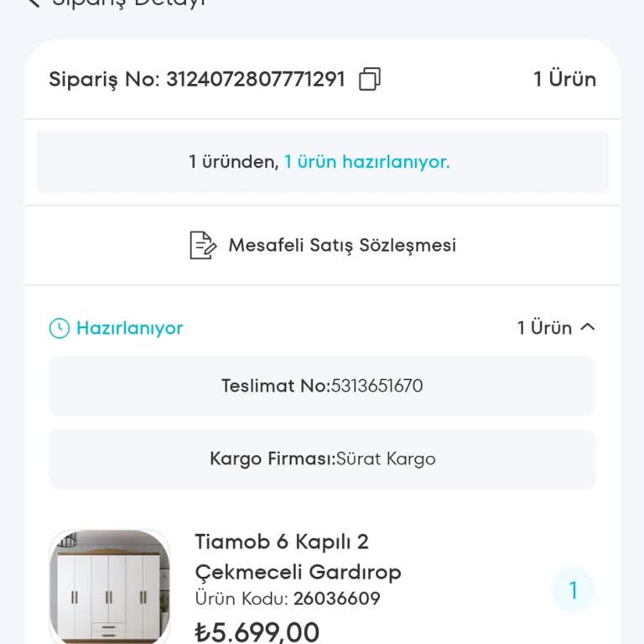
Task: Click the delivery number 5313651670
Action: tap(377, 386)
